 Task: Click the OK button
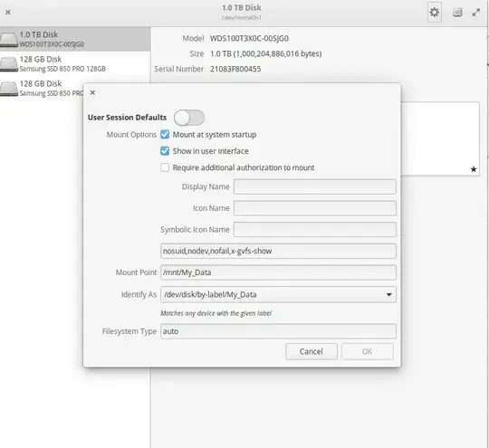click(x=367, y=351)
